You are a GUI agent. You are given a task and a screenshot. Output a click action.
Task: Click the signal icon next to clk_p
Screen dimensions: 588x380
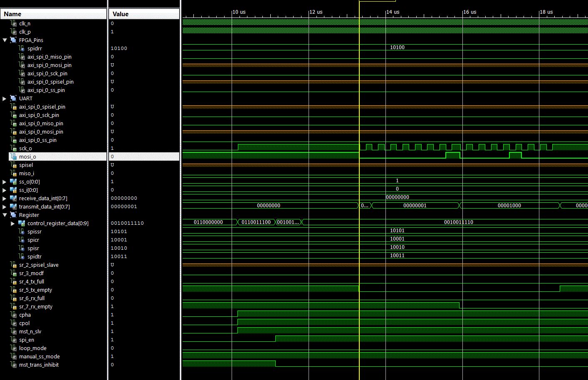click(13, 32)
